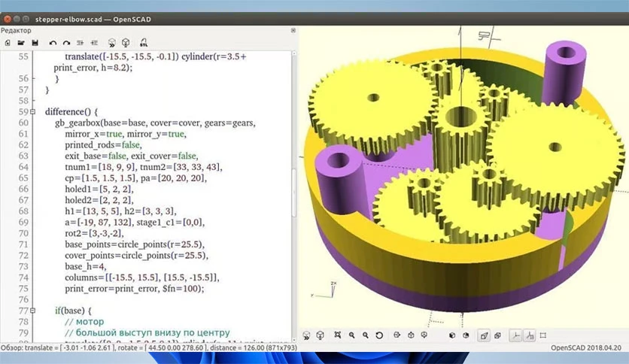Zoom in the 3D view
629x364 pixels.
[352, 335]
